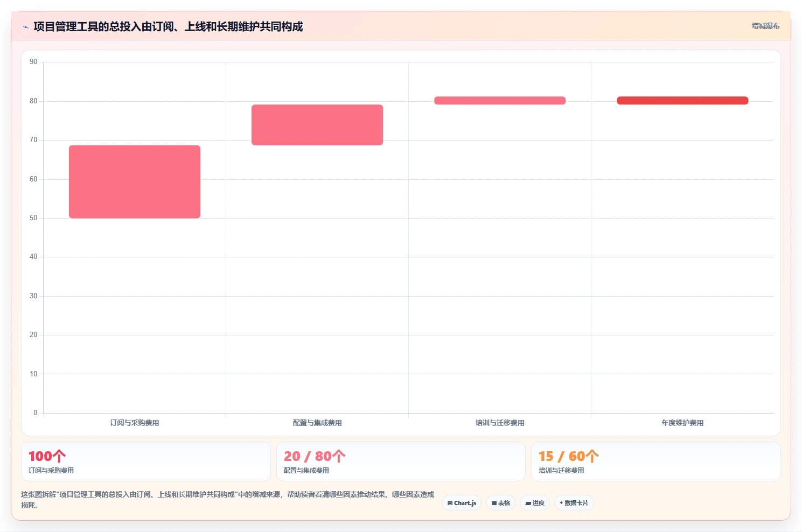Open the 15 / 60个 培训与迁移费用 card

click(x=655, y=461)
